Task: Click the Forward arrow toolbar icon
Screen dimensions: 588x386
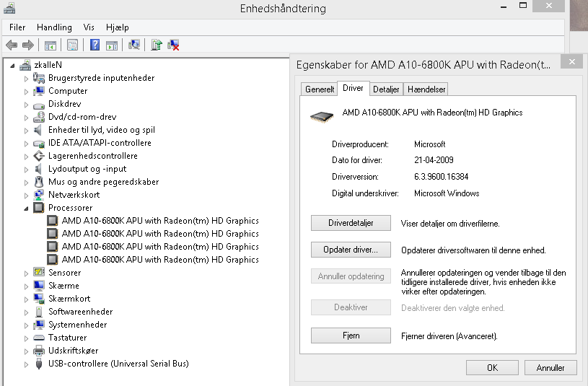Action: pyautogui.click(x=28, y=45)
